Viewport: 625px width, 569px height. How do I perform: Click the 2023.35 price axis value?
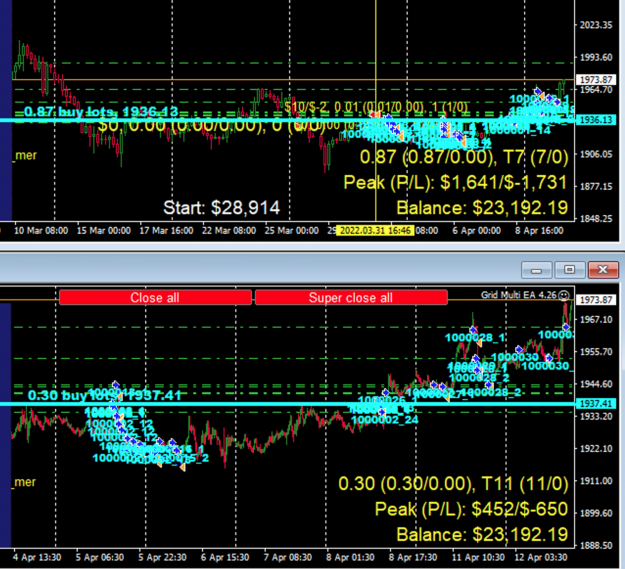click(x=596, y=25)
